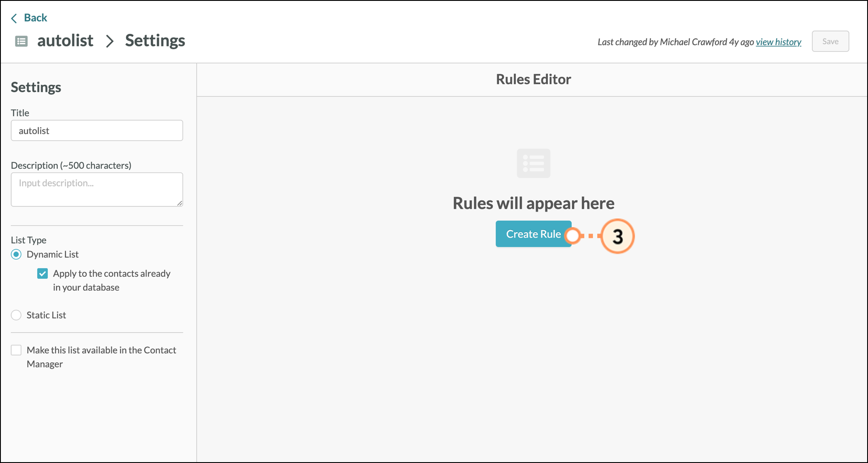The height and width of the screenshot is (463, 868).
Task: Click the list icon beside autolist title
Action: point(21,41)
